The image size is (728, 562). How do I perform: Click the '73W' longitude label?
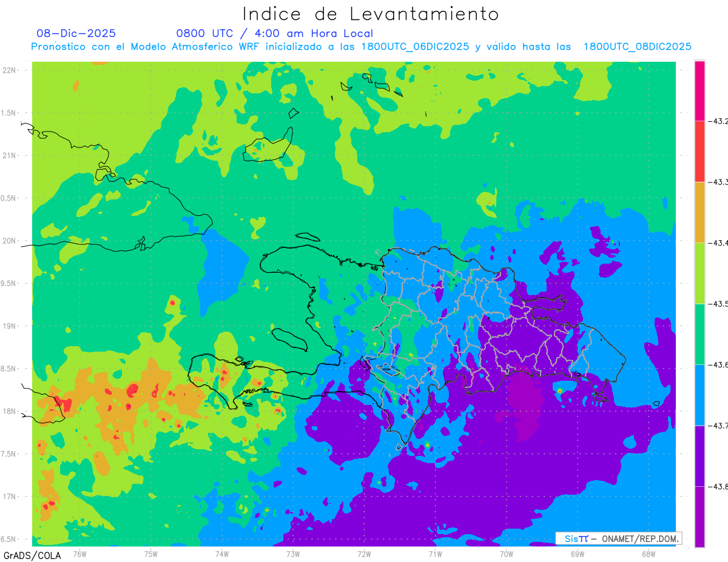tap(293, 554)
